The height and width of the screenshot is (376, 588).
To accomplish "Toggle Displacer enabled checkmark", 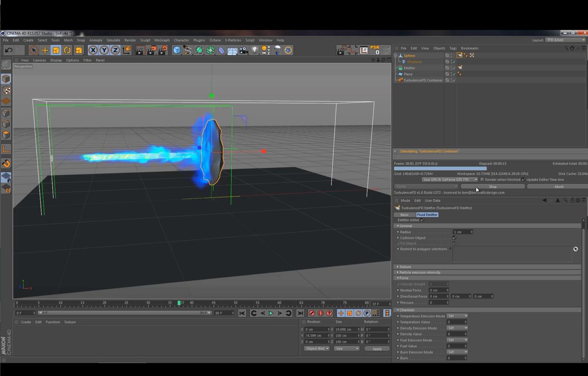I will click(x=454, y=62).
